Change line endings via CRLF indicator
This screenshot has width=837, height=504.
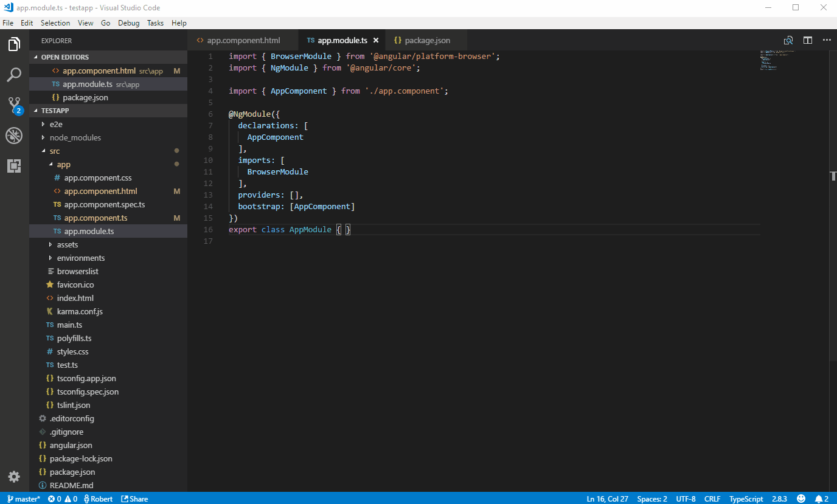tap(712, 499)
